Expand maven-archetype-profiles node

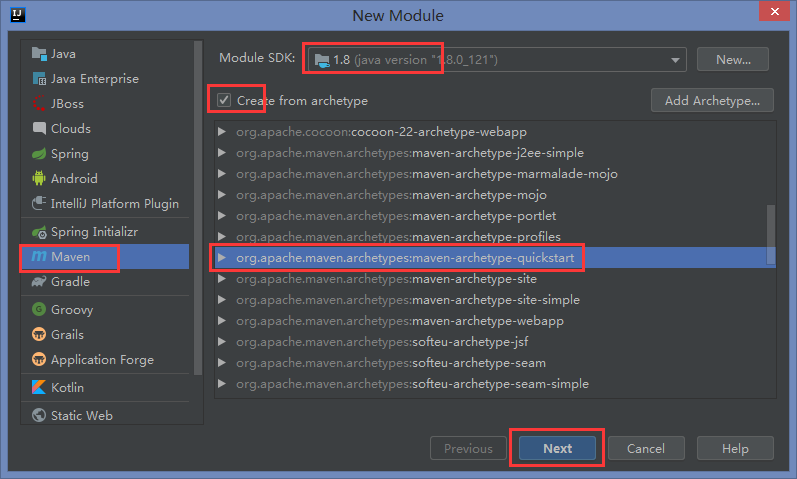coord(222,236)
